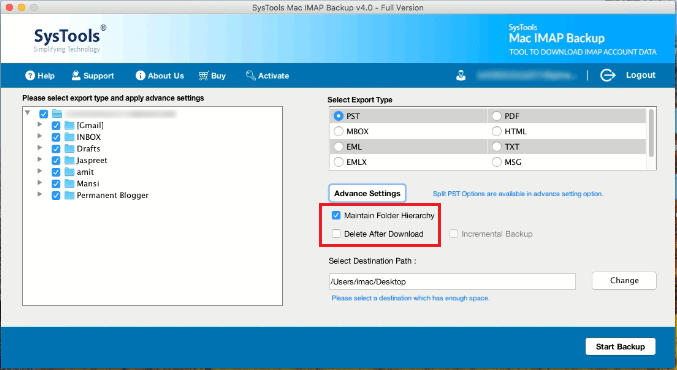Click the Permanent Blogger folder icon
This screenshot has width=677, height=370.
pos(69,196)
